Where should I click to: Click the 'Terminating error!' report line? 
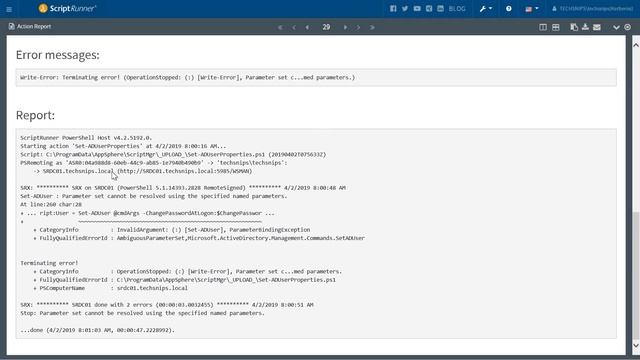coord(49,263)
